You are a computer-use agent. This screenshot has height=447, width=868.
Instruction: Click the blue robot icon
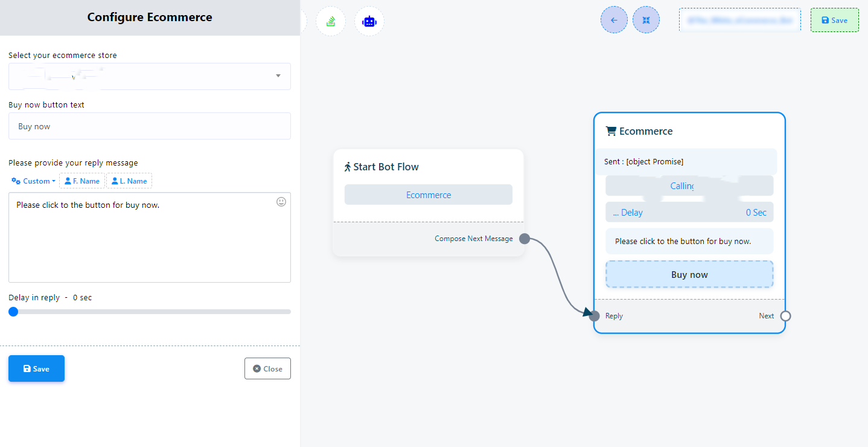(x=369, y=21)
